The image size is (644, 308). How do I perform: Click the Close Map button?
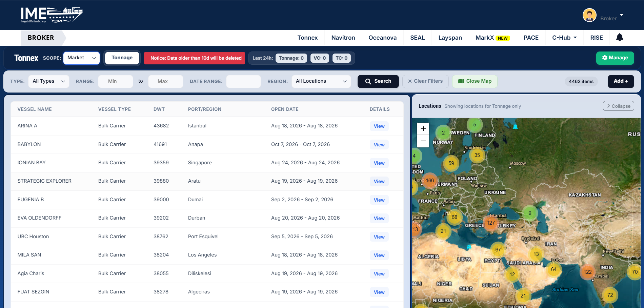pyautogui.click(x=475, y=81)
